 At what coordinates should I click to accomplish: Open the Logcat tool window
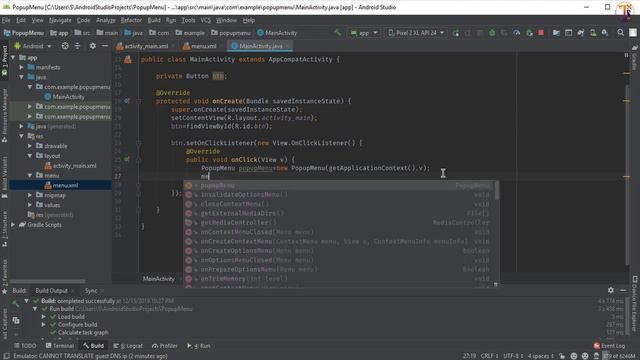[x=129, y=346]
